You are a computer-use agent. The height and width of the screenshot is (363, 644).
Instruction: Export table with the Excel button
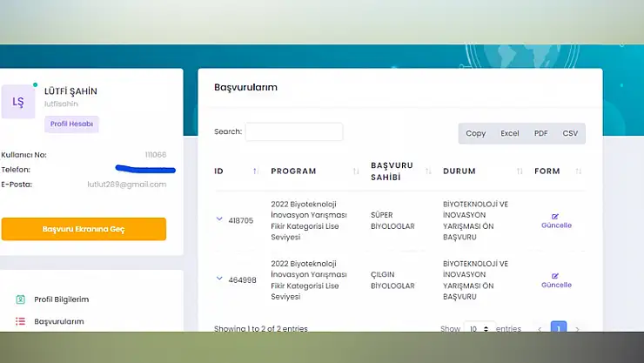point(509,133)
